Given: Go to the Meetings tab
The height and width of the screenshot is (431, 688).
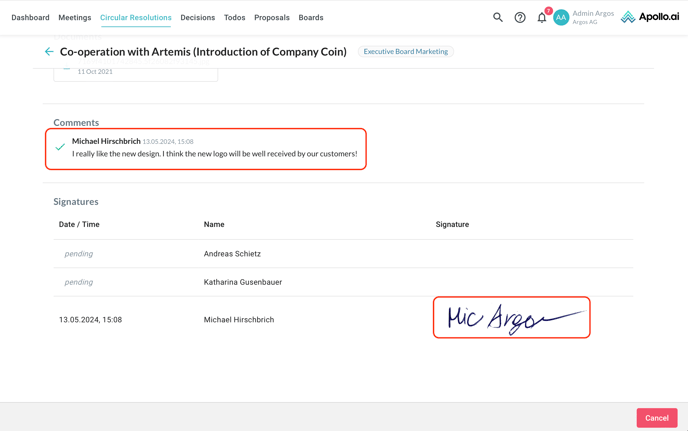Looking at the screenshot, I should [x=75, y=18].
